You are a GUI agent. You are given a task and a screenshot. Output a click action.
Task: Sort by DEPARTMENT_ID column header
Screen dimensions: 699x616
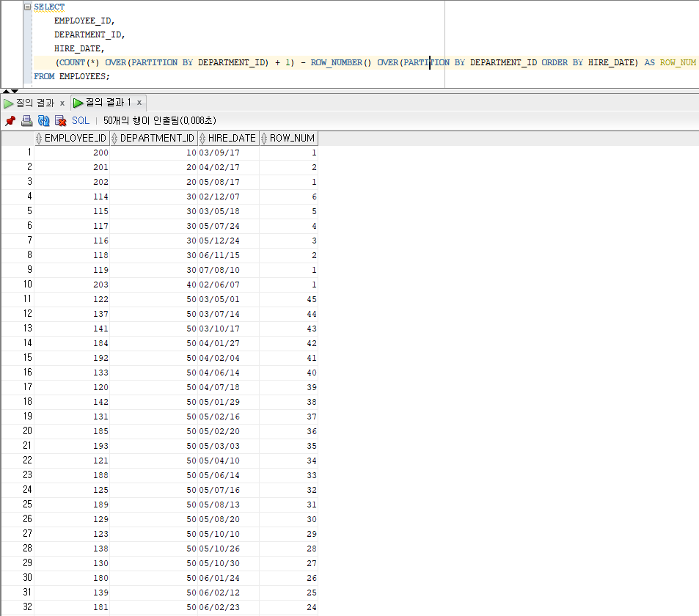tap(154, 138)
